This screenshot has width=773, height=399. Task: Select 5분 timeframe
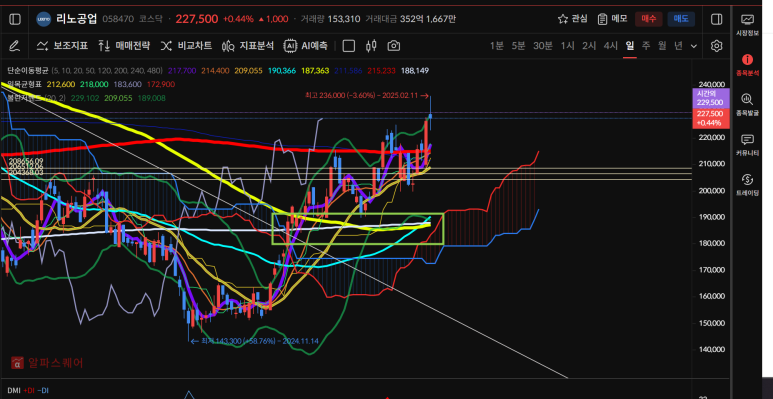(518, 46)
